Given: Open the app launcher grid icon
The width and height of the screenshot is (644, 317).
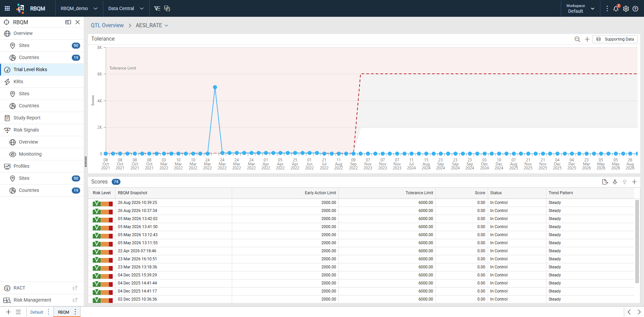Looking at the screenshot, I should click(7, 8).
